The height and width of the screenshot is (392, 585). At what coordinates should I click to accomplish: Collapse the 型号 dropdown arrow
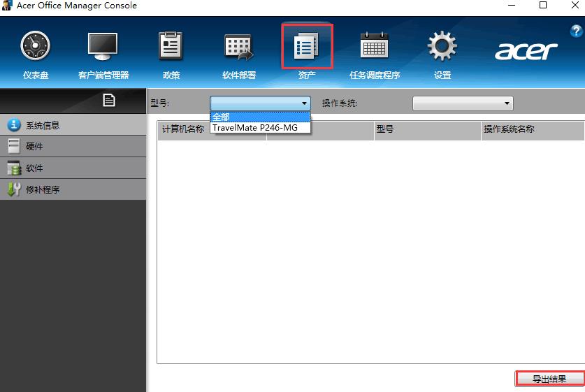coord(305,103)
